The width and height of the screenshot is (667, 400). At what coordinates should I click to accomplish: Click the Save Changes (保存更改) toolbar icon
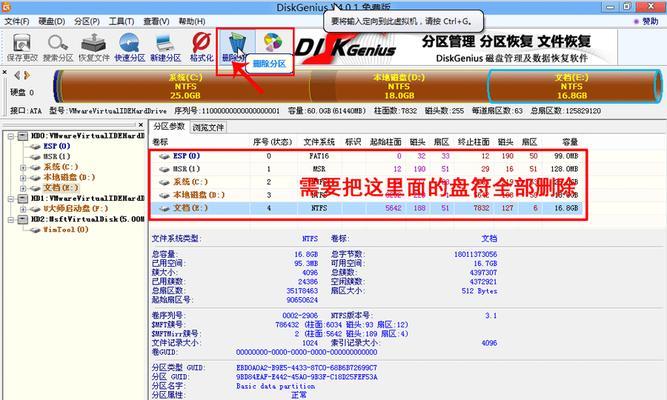point(22,48)
